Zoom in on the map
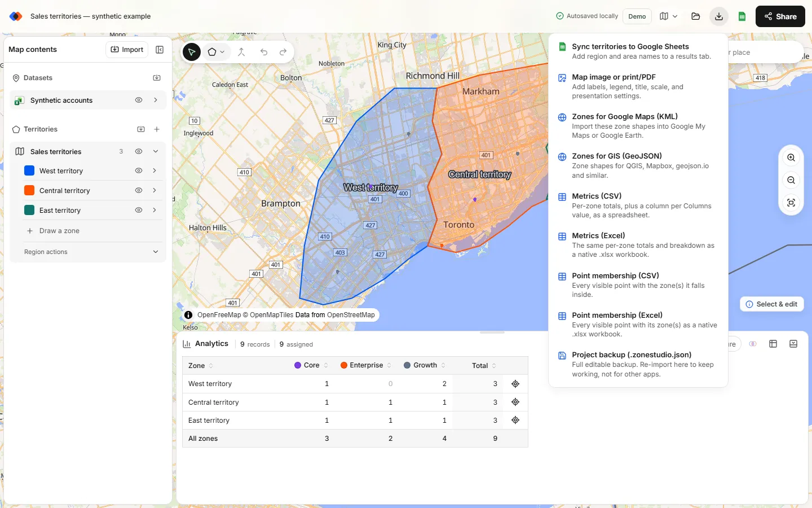The width and height of the screenshot is (812, 508). pyautogui.click(x=791, y=158)
